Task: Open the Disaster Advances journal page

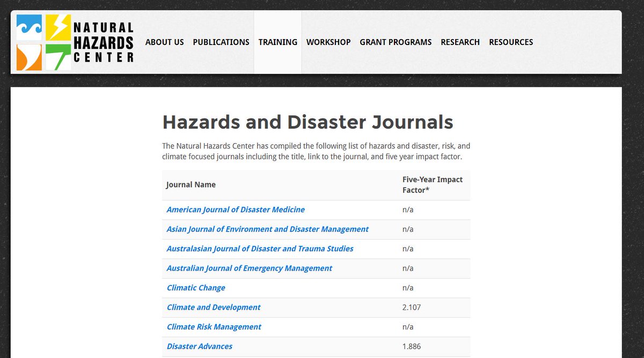Action: pos(199,346)
